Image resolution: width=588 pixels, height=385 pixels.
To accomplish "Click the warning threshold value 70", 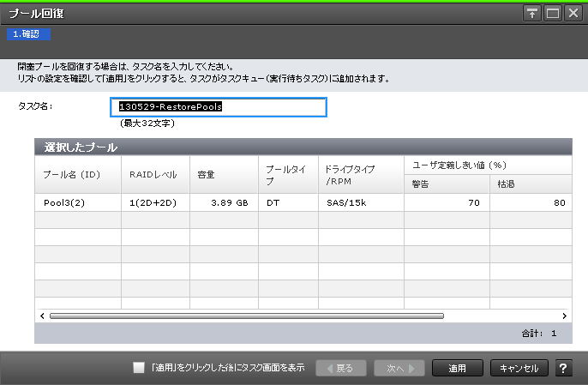I will (447, 203).
